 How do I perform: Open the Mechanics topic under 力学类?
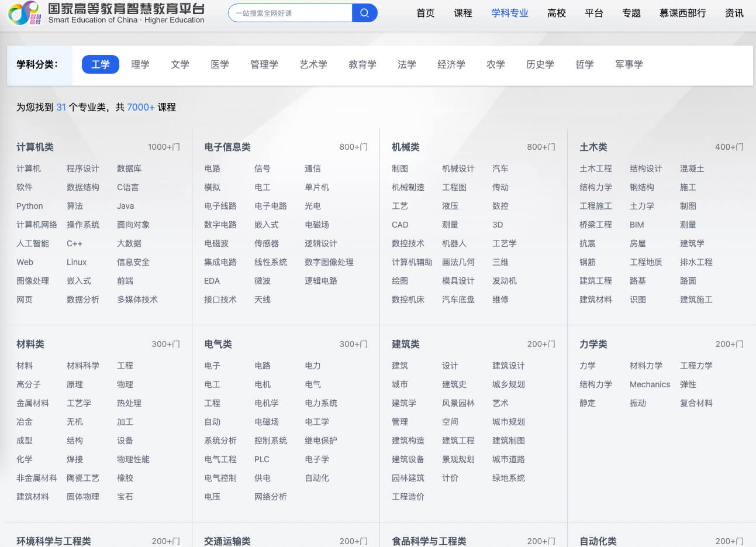(x=650, y=384)
